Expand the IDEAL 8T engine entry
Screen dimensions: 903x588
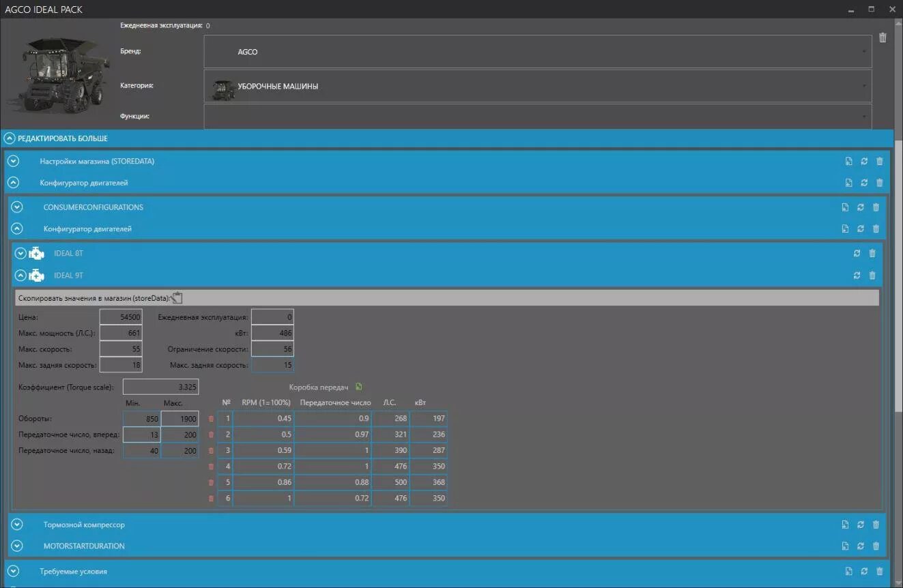[20, 253]
